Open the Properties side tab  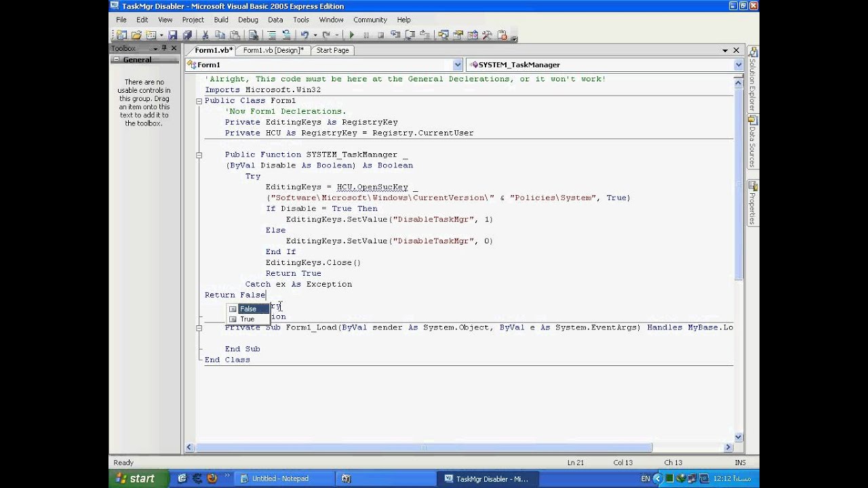(x=752, y=203)
